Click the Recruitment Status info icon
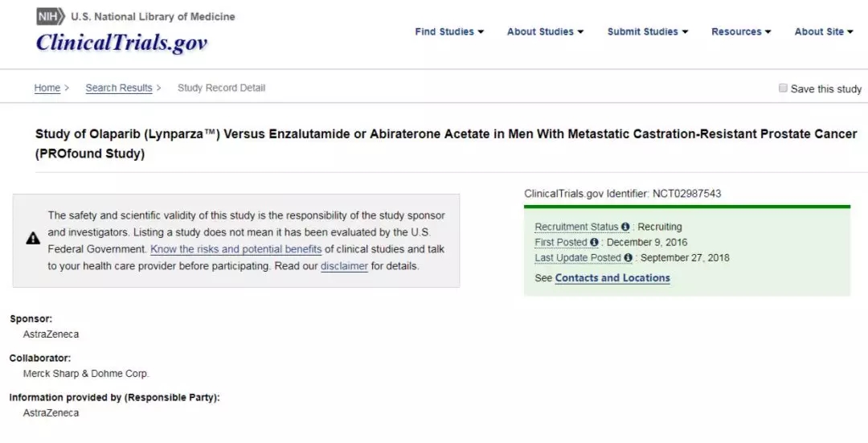This screenshot has height=443, width=868. 625,228
